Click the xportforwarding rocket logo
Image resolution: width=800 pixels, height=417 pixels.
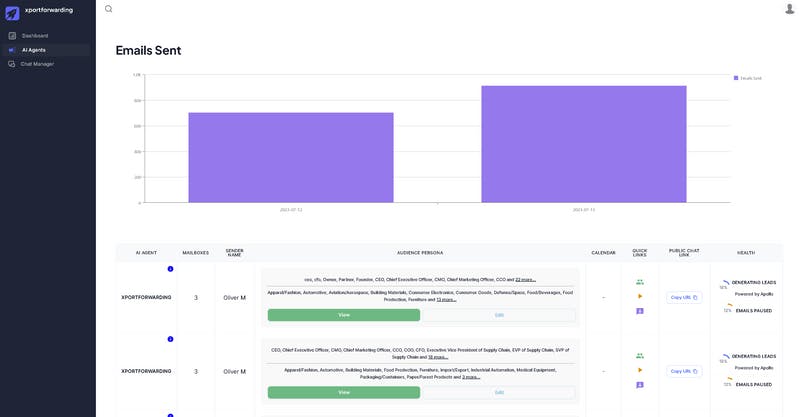[12, 13]
